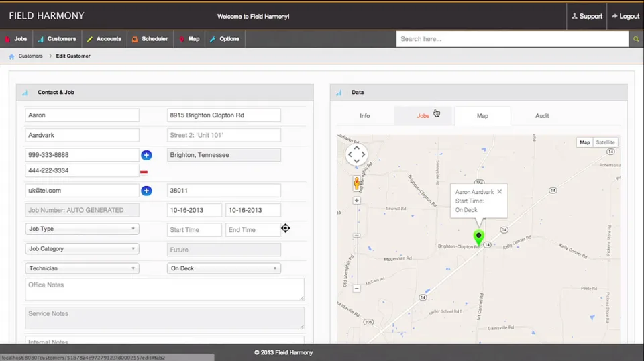Viewport: 644px width, 361px height.
Task: Click the map pan control
Action: point(356,155)
